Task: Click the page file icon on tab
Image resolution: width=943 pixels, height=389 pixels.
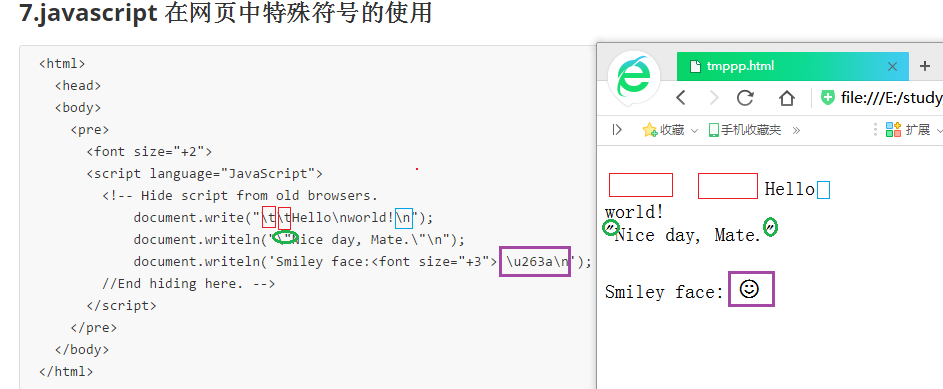Action: 695,66
